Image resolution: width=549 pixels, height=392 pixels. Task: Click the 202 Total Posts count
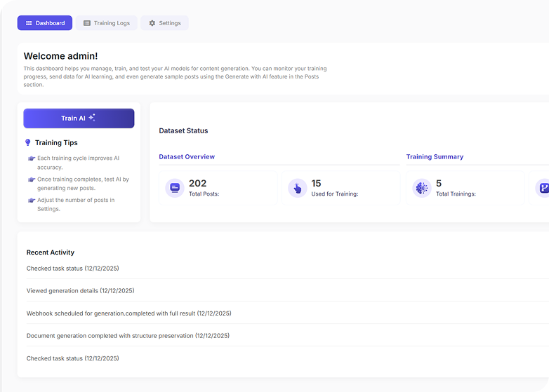[197, 184]
